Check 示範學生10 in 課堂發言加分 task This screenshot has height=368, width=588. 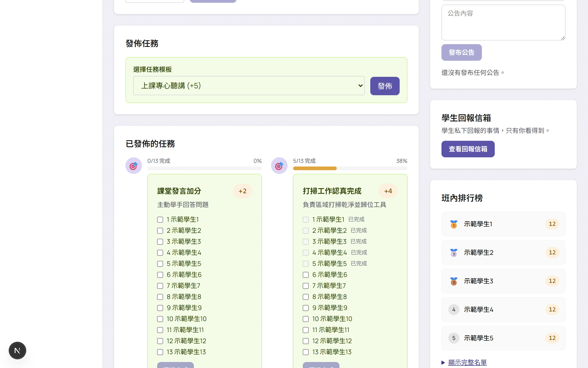[160, 319]
